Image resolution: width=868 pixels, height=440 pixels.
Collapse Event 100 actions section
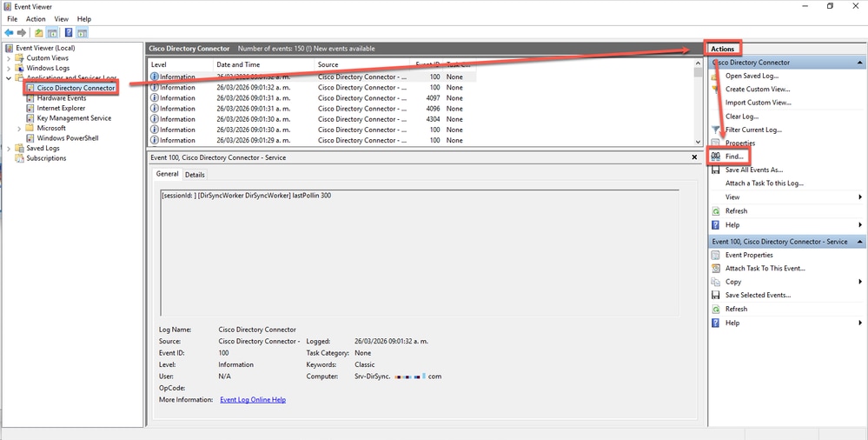859,242
